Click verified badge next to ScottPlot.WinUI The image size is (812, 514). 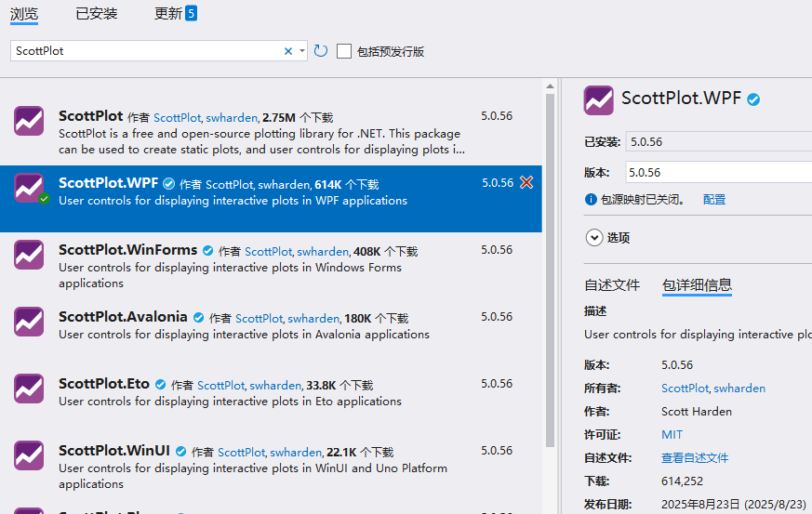point(180,452)
